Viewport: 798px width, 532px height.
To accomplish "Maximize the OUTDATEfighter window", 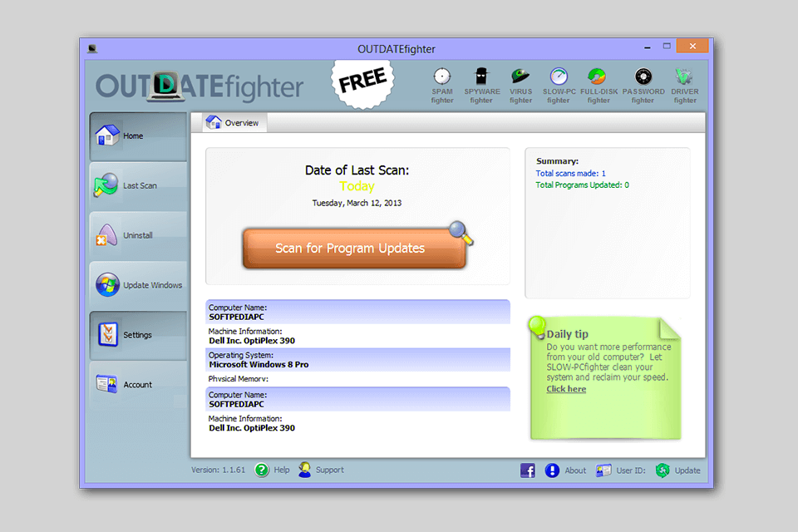I will pyautogui.click(x=667, y=47).
